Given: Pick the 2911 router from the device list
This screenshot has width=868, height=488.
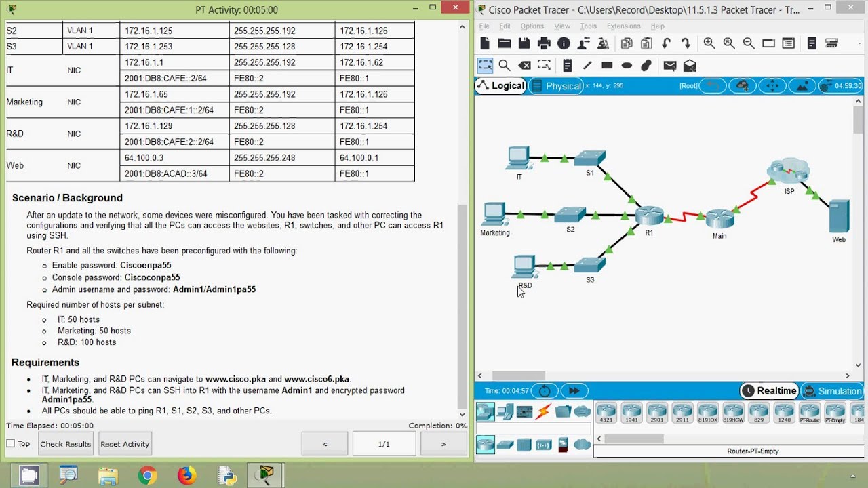Looking at the screenshot, I should (x=682, y=413).
